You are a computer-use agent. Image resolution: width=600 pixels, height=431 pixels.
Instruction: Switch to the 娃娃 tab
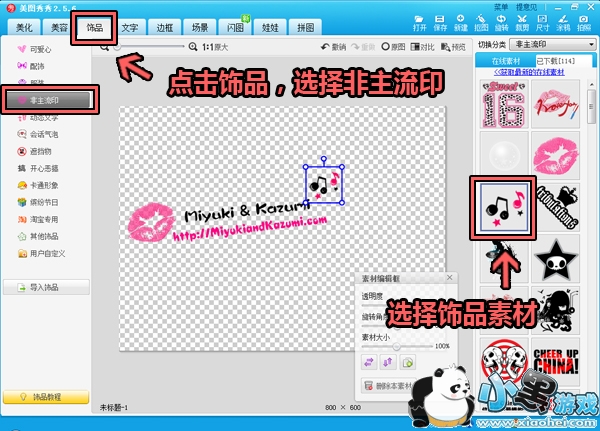coord(270,27)
